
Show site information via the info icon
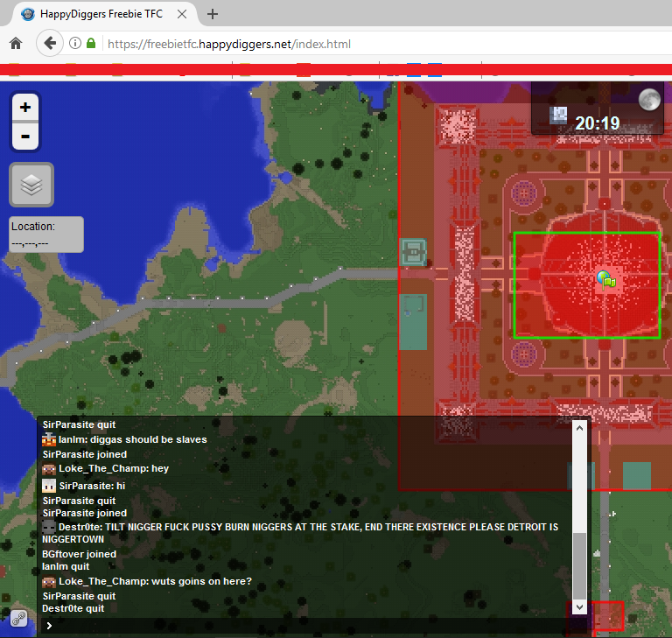[x=75, y=44]
